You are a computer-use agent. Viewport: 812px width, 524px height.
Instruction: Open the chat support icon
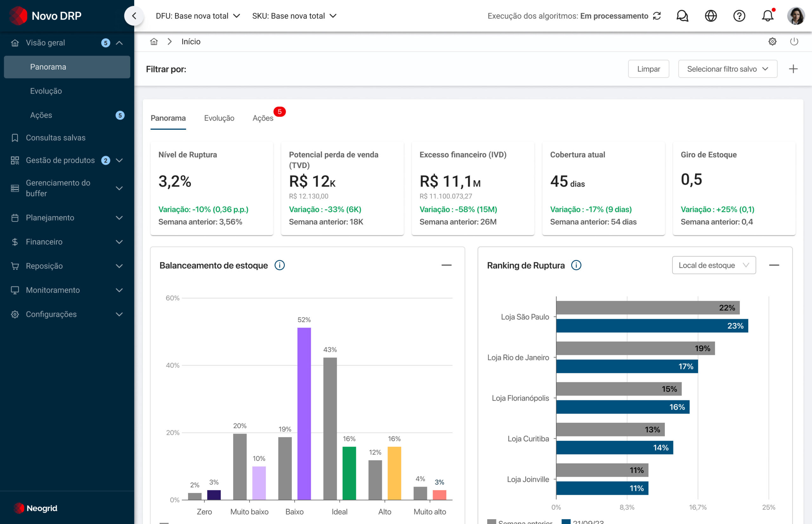(x=682, y=16)
